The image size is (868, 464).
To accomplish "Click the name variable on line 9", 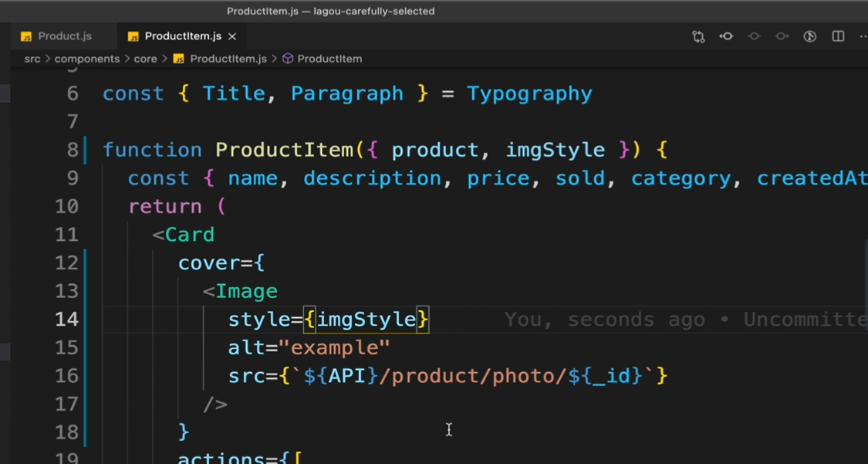I will point(252,178).
